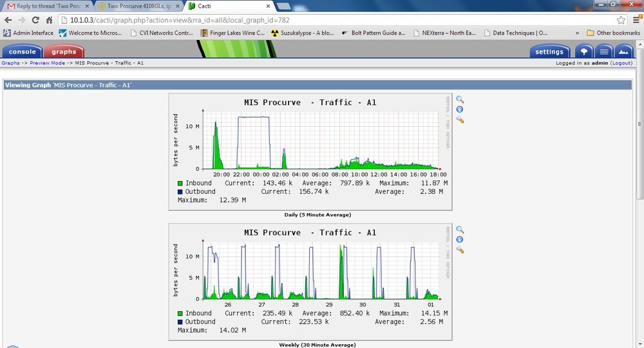Expand the hidden bookmarks overflow chevron
The width and height of the screenshot is (644, 348).
coord(577,33)
